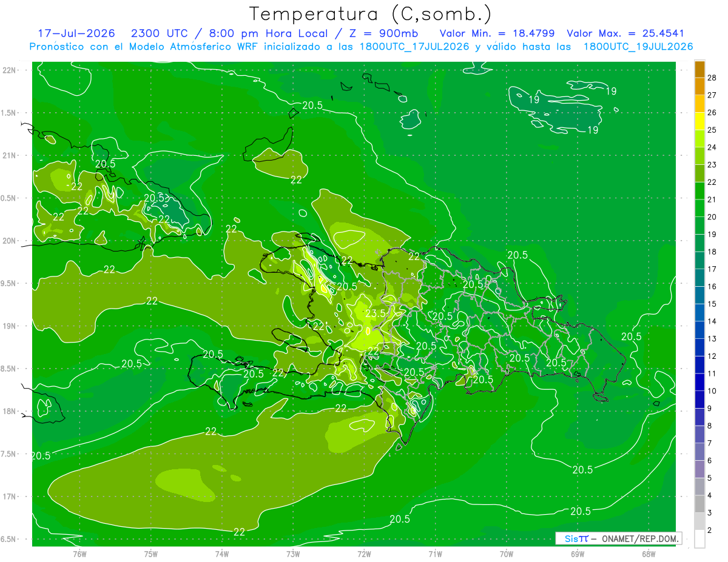The height and width of the screenshot is (562, 728).
Task: Click the '23.5' contour label on the map
Action: point(376,313)
